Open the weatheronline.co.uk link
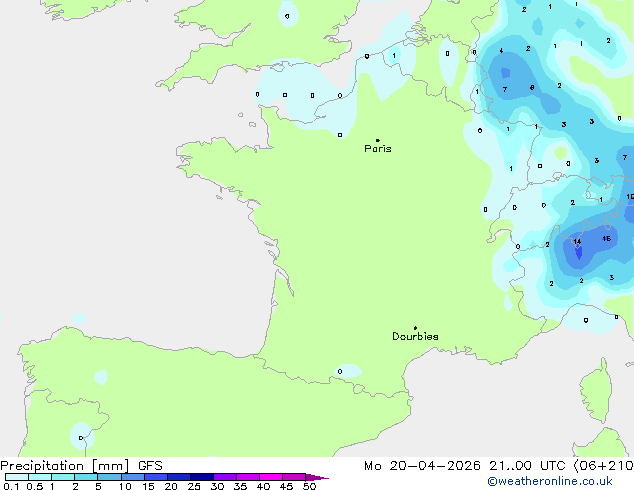Screen dimensions: 634x490 click(x=550, y=481)
